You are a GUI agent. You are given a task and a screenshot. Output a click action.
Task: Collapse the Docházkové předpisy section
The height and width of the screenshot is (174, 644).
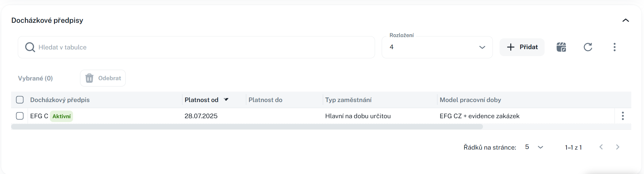625,21
